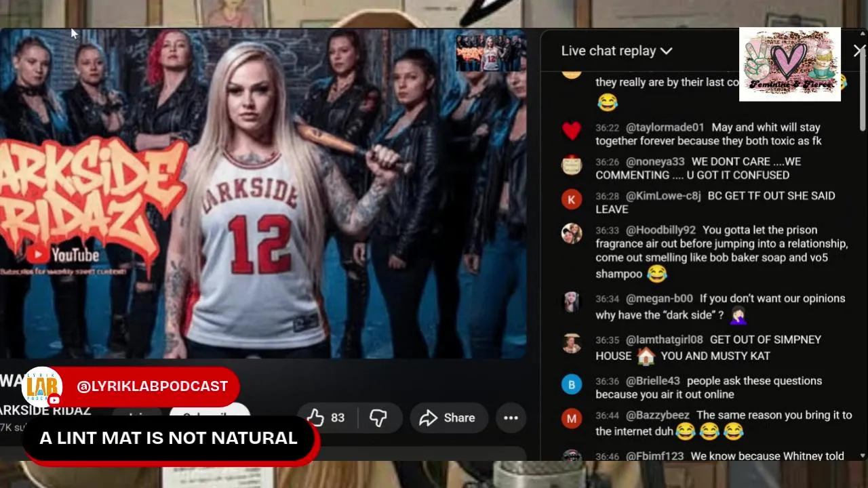The width and height of the screenshot is (868, 488).
Task: Click @megan-b00 profile avatar
Action: point(572,302)
